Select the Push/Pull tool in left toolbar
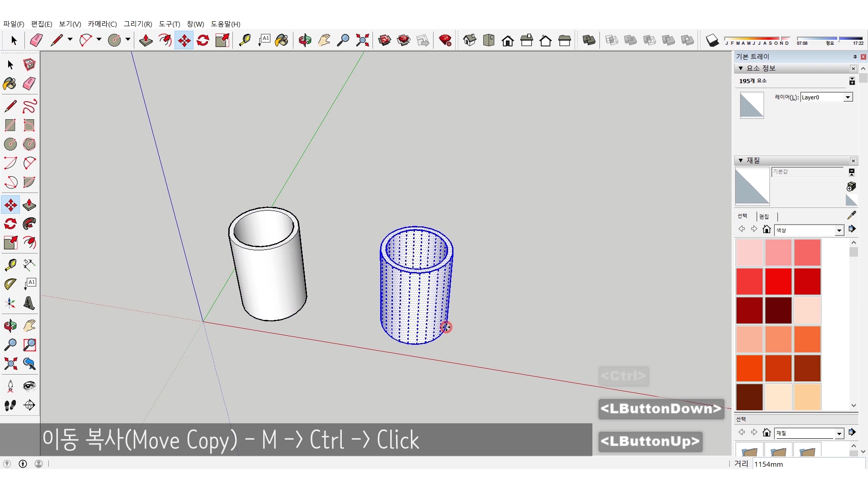 [29, 205]
